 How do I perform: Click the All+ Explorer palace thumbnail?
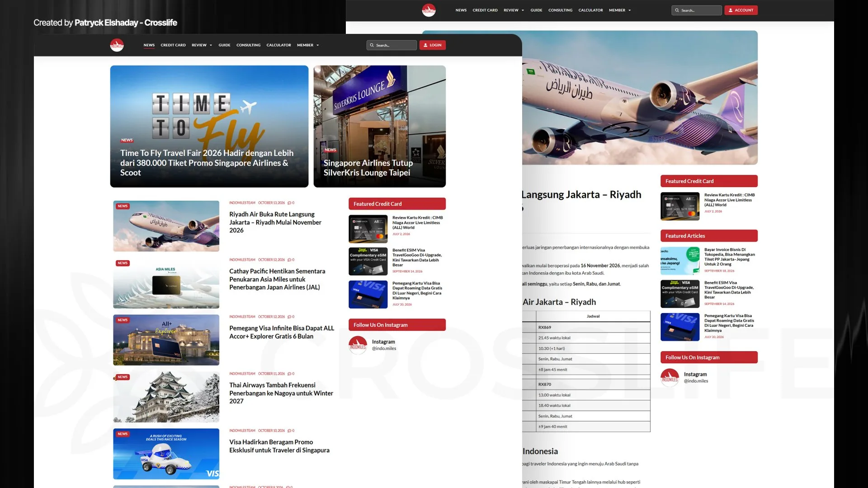(166, 340)
